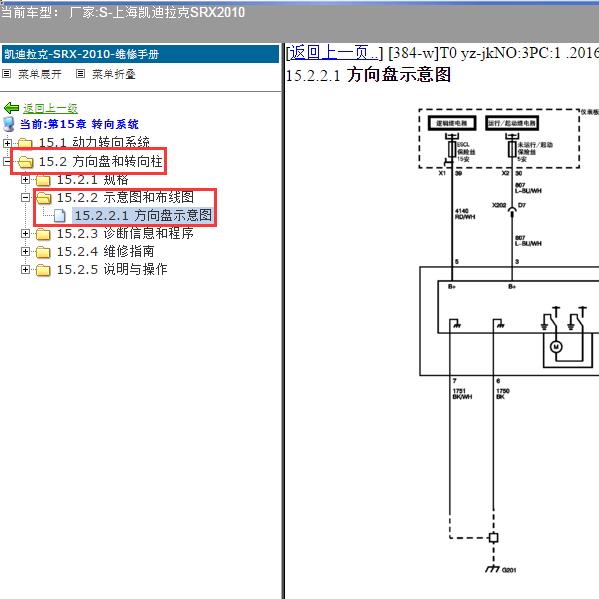Expand the 15.2.5 说明与操作 node
The height and width of the screenshot is (599, 599).
pyautogui.click(x=25, y=269)
